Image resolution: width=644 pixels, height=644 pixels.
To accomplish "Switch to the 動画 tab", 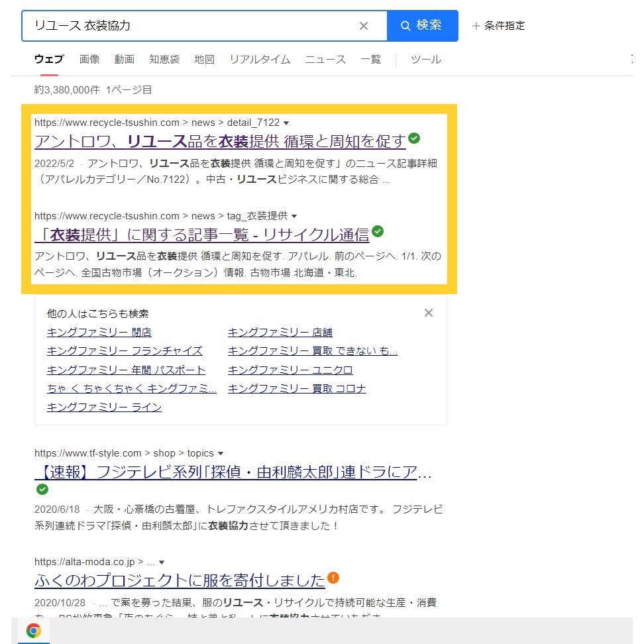I will pyautogui.click(x=125, y=60).
